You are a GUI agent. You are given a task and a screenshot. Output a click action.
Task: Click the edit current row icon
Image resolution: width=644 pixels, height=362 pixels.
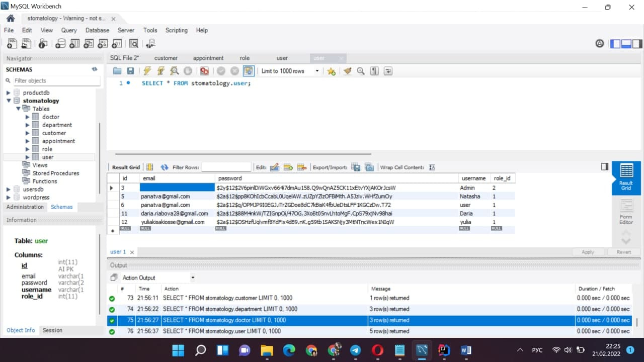pyautogui.click(x=275, y=167)
